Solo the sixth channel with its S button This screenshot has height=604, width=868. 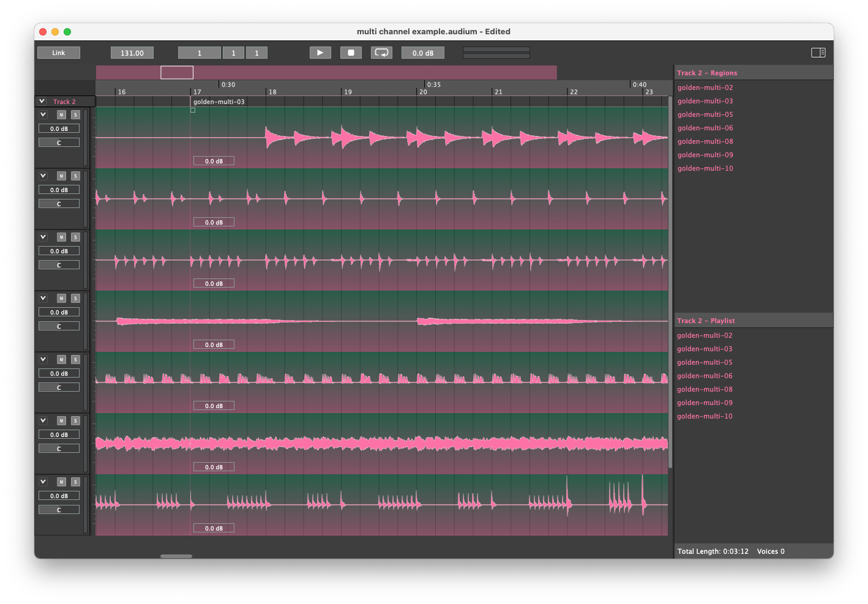click(75, 420)
